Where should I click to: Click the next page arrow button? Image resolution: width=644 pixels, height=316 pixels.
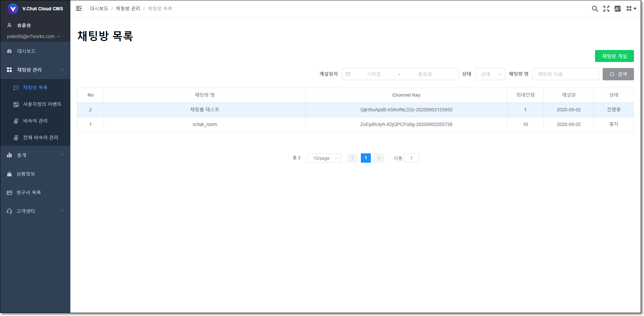[x=379, y=158]
